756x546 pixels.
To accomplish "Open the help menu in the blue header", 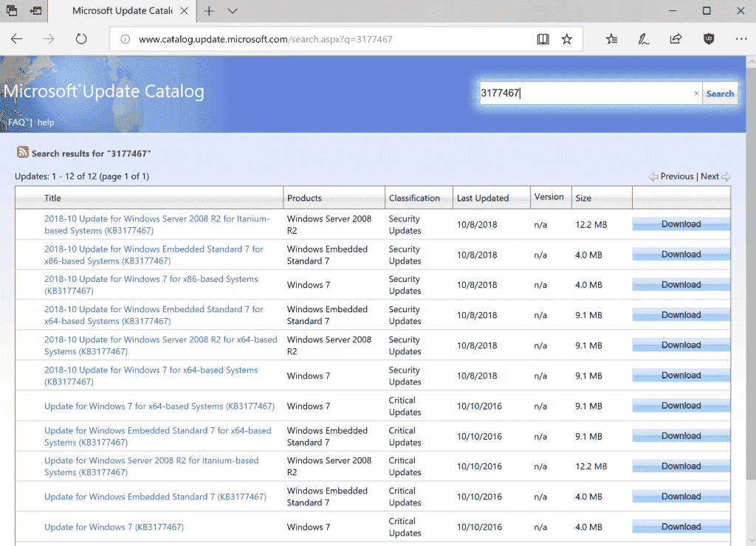I will point(46,122).
